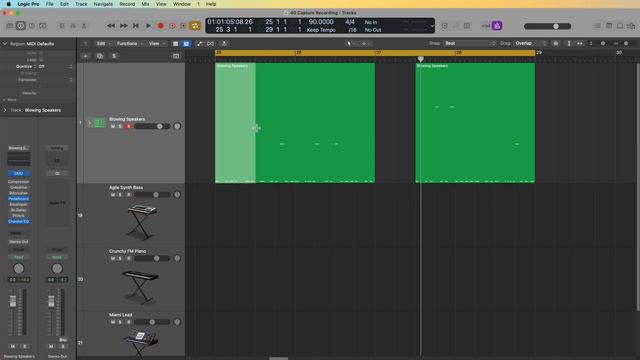The height and width of the screenshot is (360, 640).
Task: Click the playhead marker in the ruler
Action: [421, 59]
